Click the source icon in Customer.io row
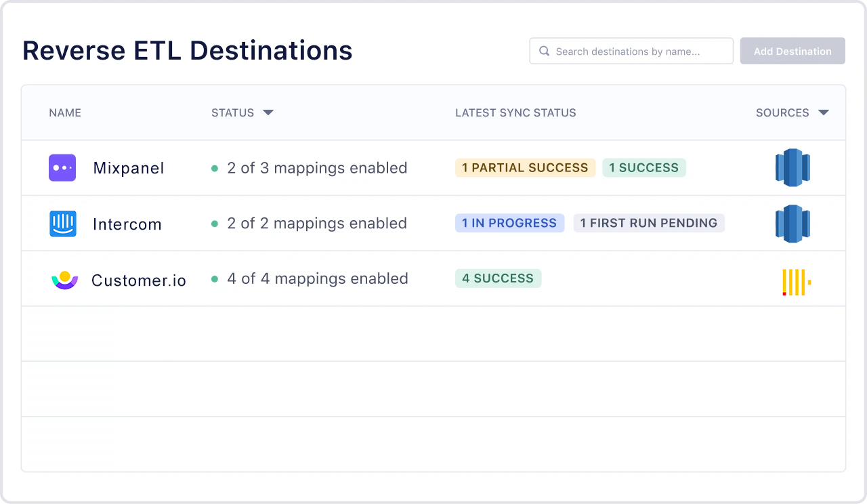The image size is (867, 504). pos(796,282)
